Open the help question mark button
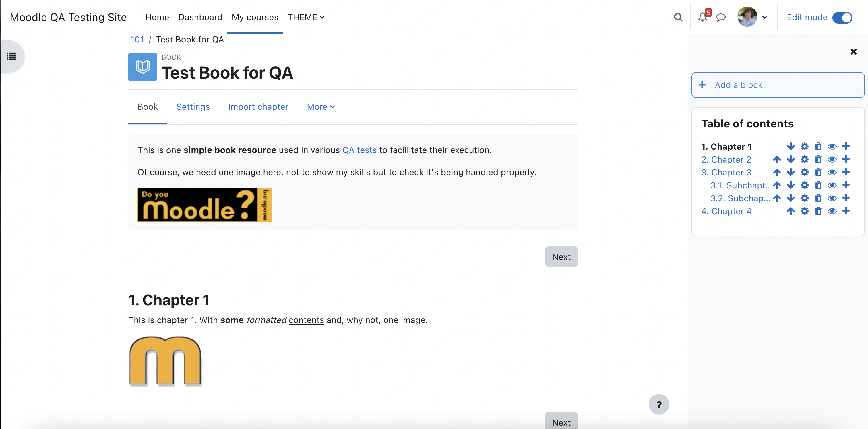Viewport: 868px width, 429px height. pyautogui.click(x=659, y=404)
